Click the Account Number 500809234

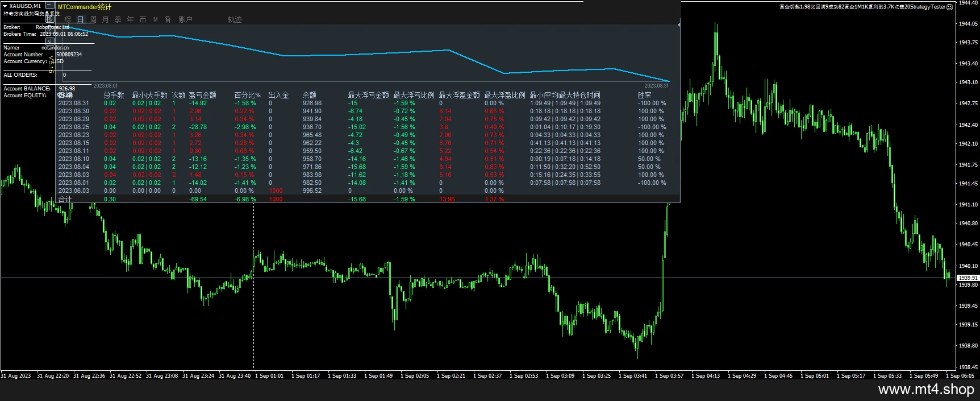coord(69,55)
